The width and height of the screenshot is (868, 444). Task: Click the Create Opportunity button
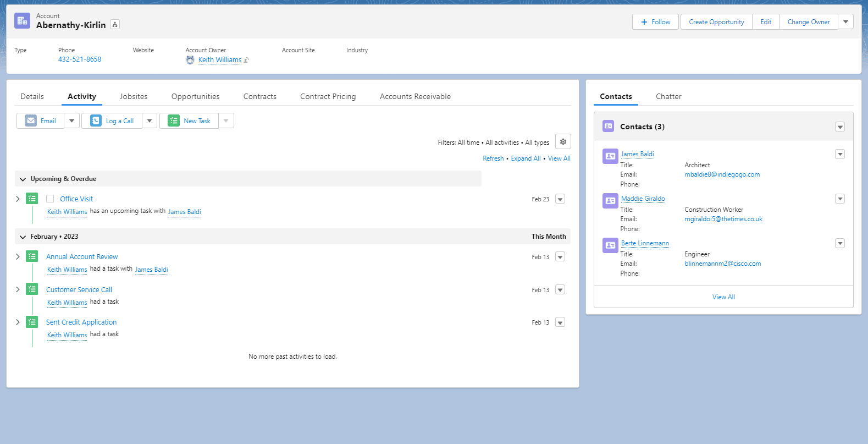(x=716, y=22)
